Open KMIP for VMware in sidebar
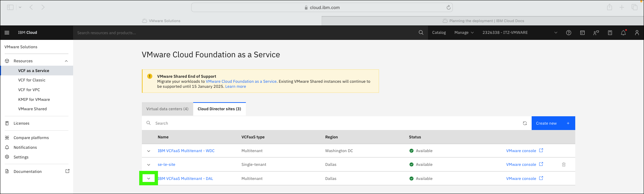This screenshot has height=194, width=644. click(34, 100)
